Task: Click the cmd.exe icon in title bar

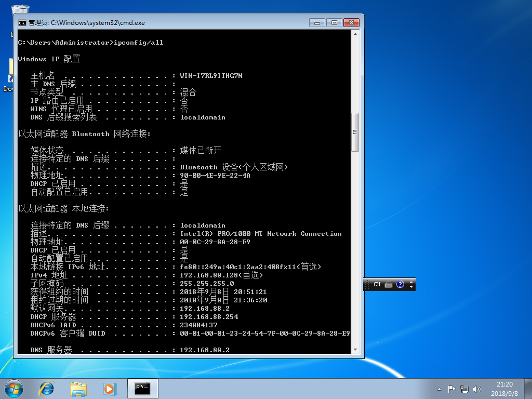Action: pos(22,23)
